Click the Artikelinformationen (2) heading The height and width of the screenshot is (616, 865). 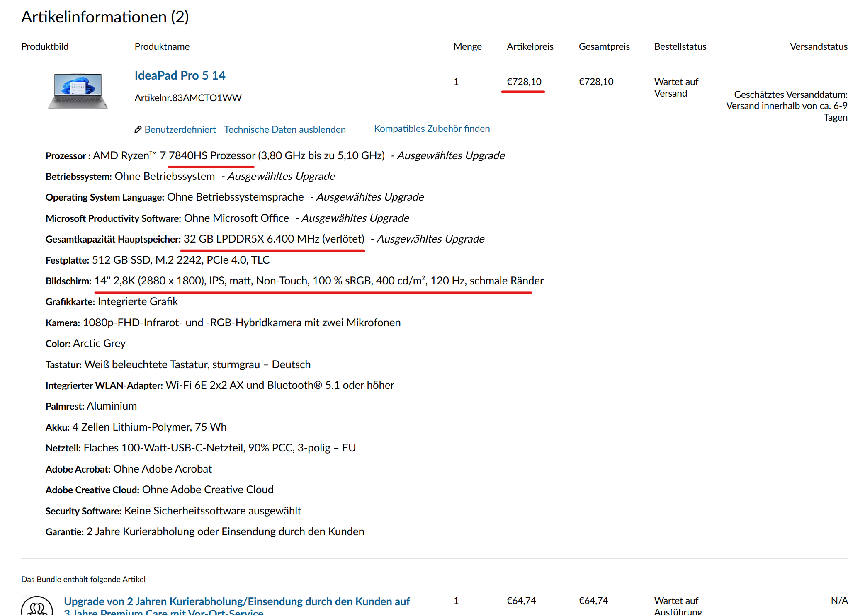click(x=105, y=17)
